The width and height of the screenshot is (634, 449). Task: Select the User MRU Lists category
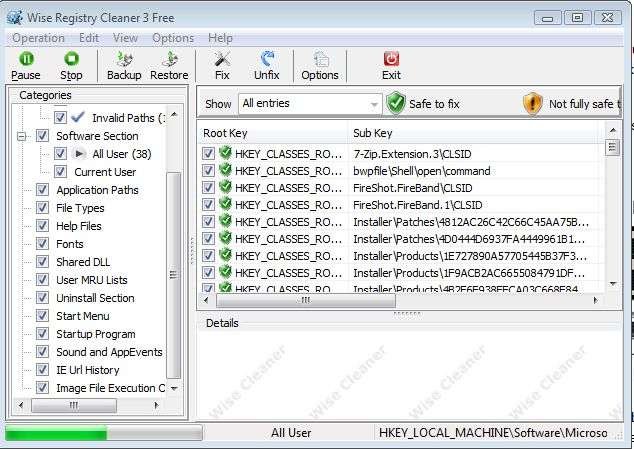tap(92, 280)
